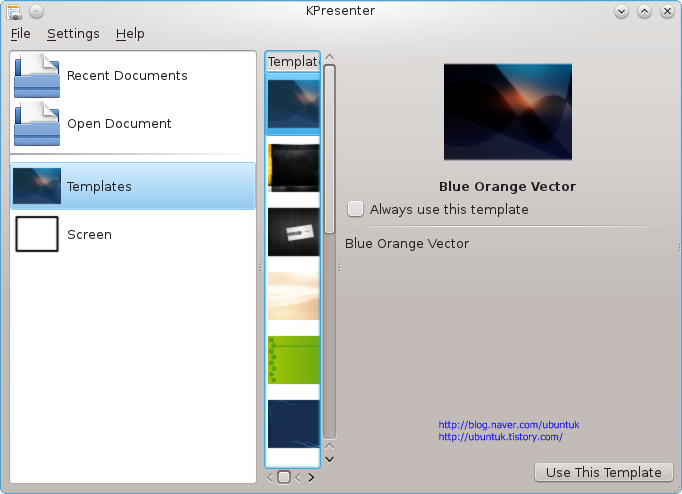Click the second left arrow beside scroll-right arrow
The height and width of the screenshot is (494, 682).
pyautogui.click(x=298, y=477)
